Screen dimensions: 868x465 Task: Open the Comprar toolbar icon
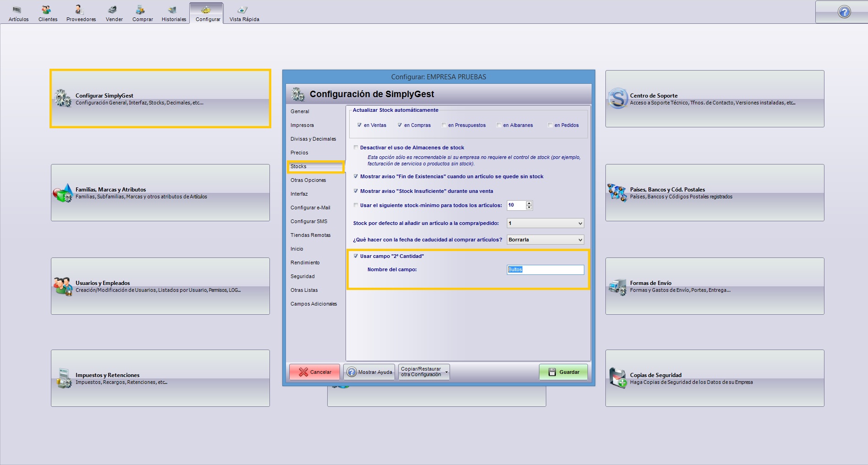point(143,13)
